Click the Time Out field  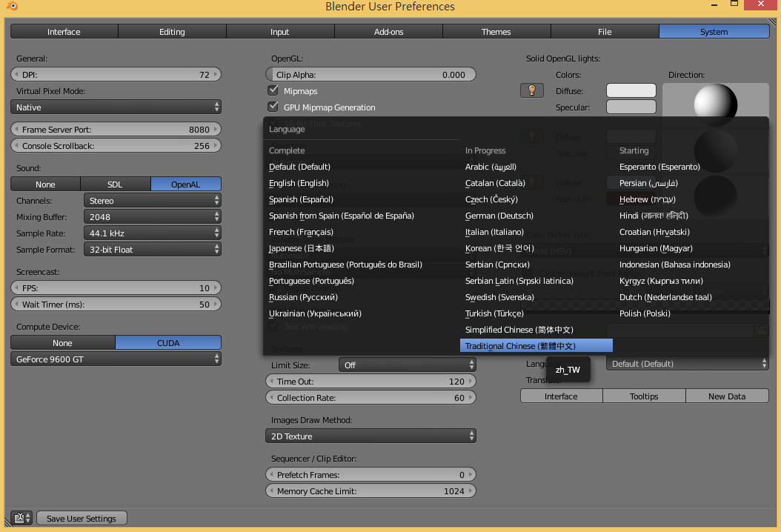(x=370, y=382)
